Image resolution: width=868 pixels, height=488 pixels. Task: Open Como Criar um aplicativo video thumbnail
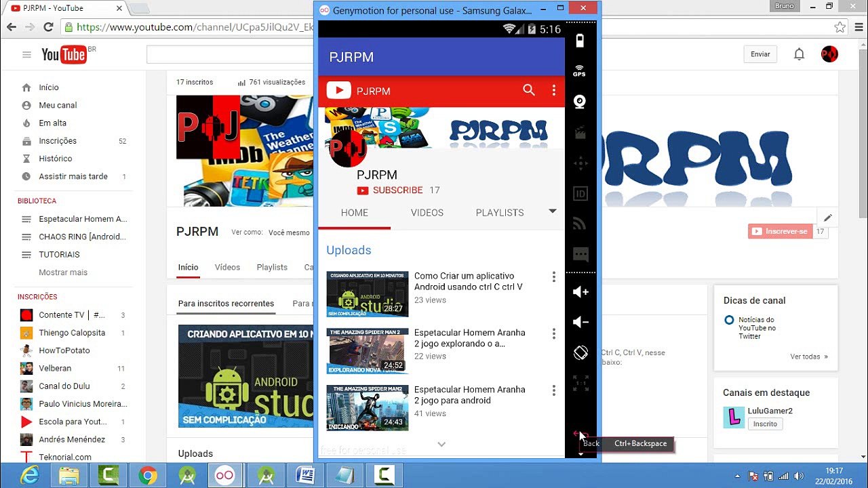(368, 294)
